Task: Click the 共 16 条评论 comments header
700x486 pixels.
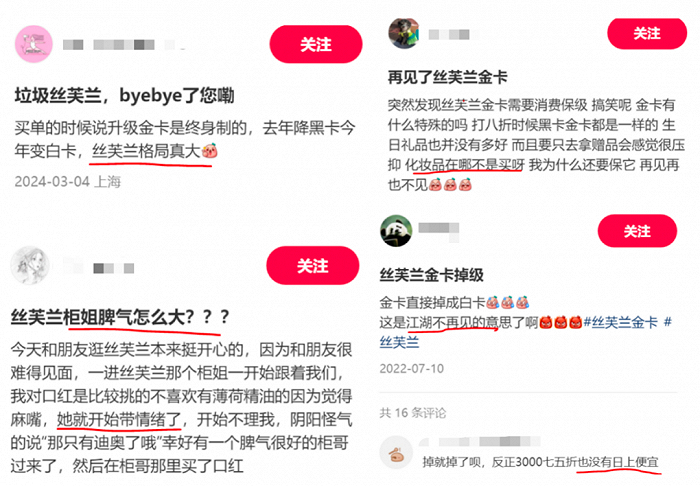Action: pos(413,413)
